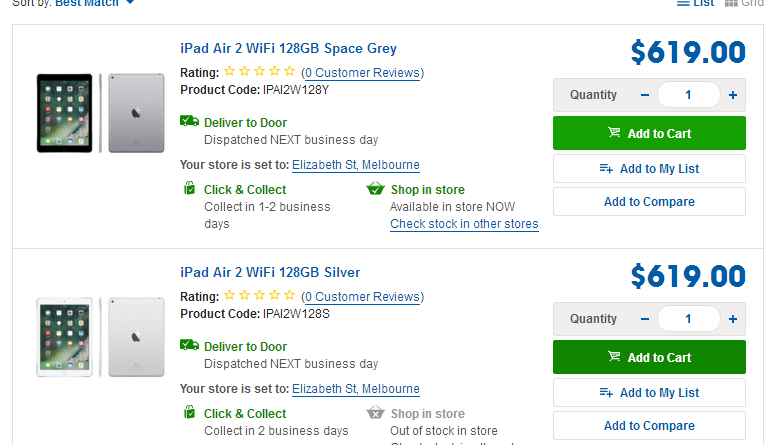Add Silver iPad to My List
This screenshot has width=775, height=445.
coord(649,393)
